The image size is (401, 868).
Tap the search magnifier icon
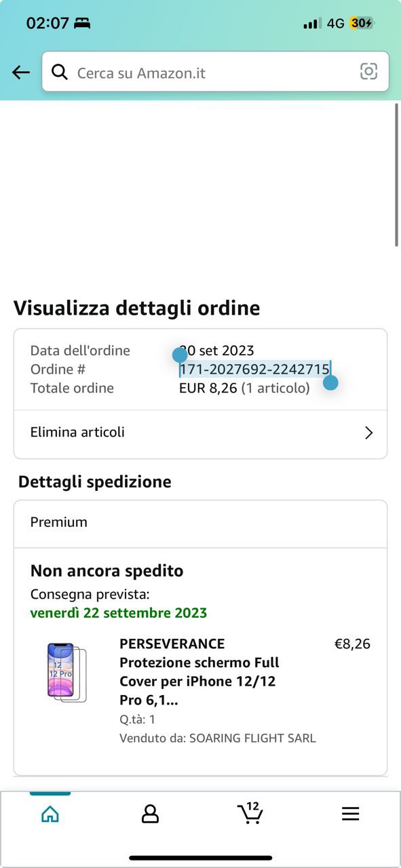coord(60,72)
